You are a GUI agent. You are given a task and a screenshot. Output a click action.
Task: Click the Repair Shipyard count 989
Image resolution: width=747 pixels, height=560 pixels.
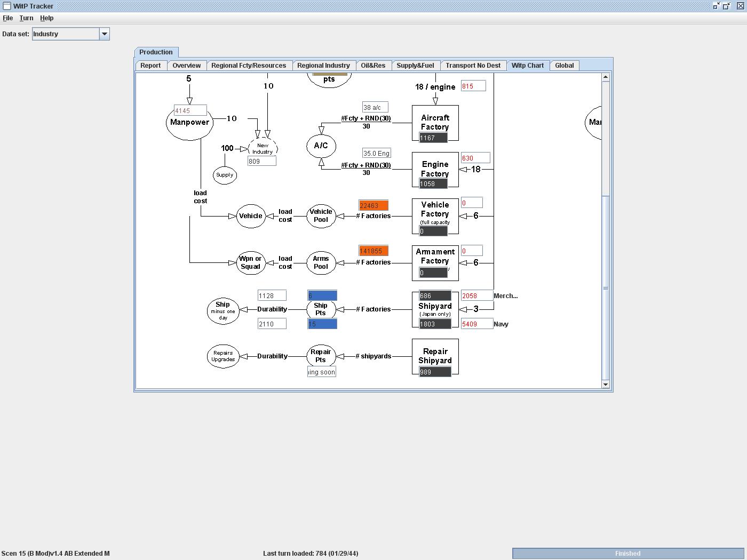tap(435, 372)
